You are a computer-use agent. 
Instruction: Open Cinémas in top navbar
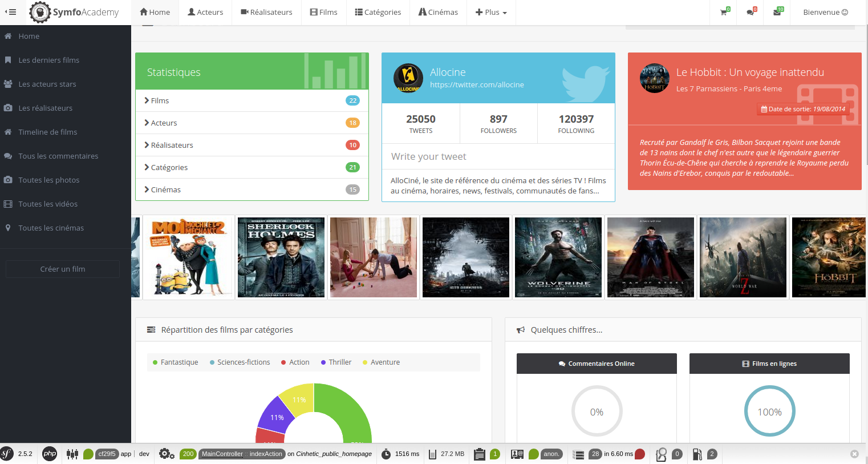point(438,12)
